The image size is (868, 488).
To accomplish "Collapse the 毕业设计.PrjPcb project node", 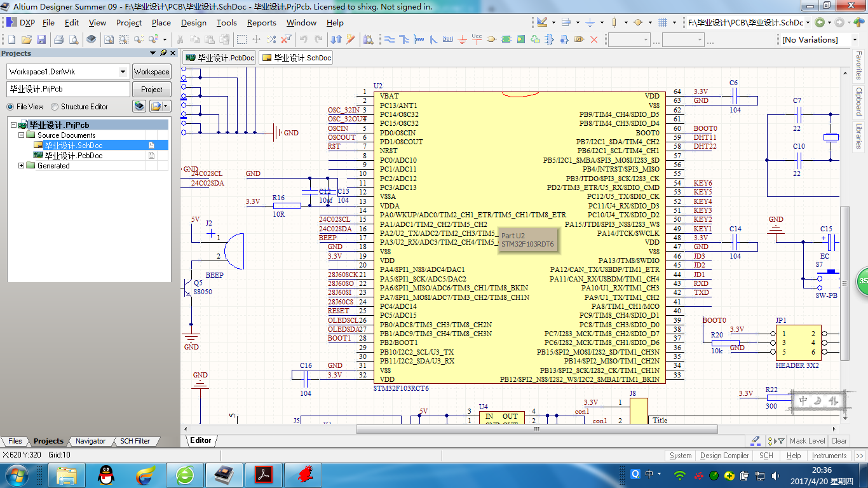I will tap(13, 125).
